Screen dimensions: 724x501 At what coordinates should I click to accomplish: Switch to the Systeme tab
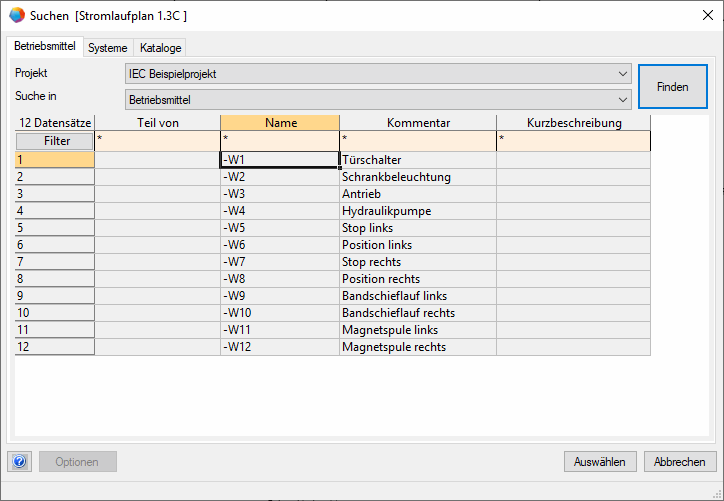coord(107,48)
